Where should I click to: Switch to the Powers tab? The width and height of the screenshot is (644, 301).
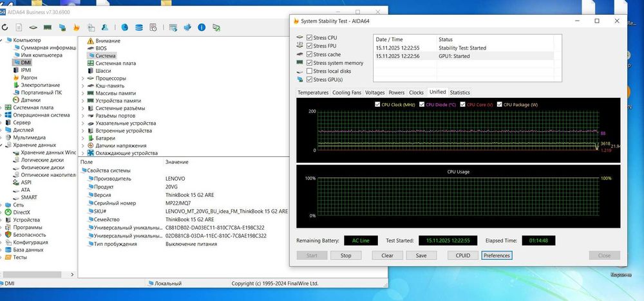(396, 93)
